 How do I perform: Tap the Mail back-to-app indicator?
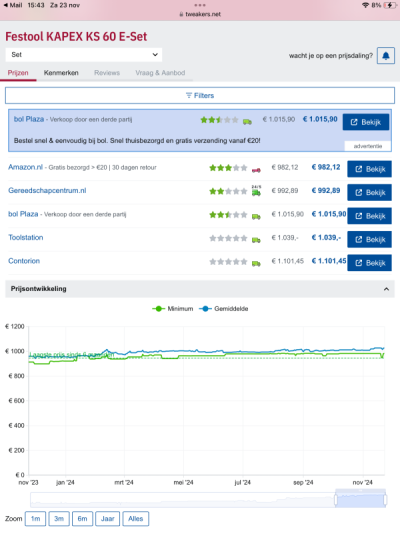(13, 5)
